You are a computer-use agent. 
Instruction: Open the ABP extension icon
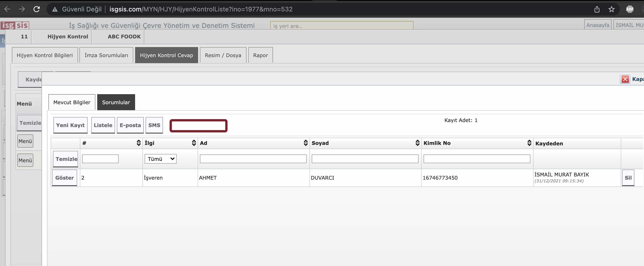pos(629,9)
